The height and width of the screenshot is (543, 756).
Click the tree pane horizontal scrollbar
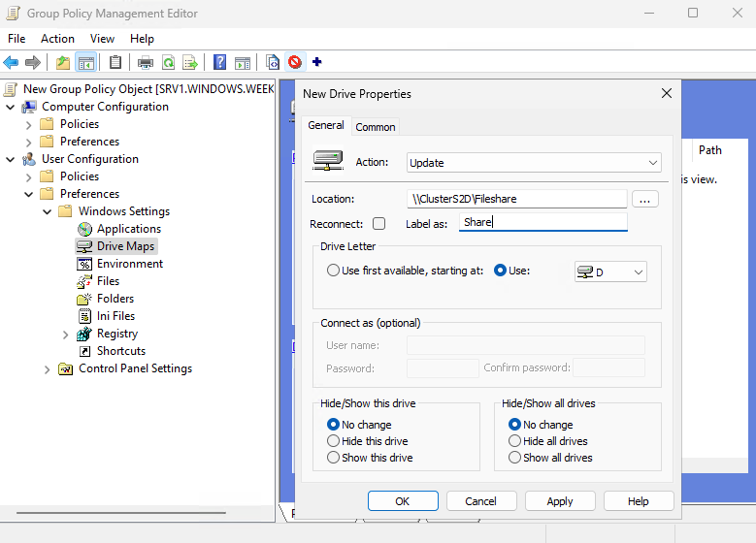(121, 513)
